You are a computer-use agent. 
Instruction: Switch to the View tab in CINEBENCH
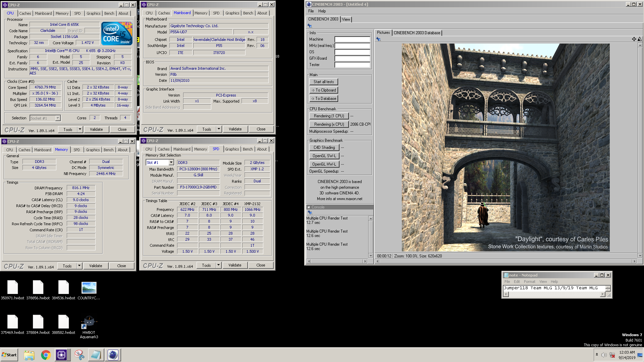point(346,19)
